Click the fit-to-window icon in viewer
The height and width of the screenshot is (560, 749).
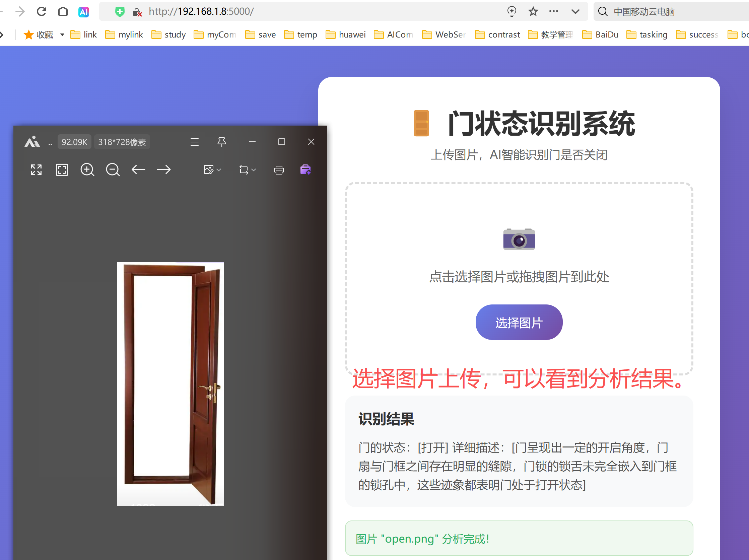tap(62, 169)
